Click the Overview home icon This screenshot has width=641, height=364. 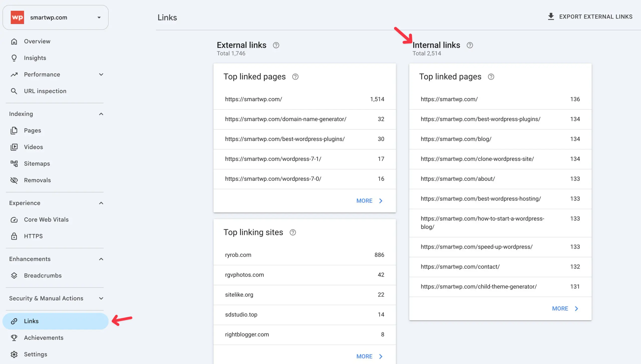tap(14, 41)
